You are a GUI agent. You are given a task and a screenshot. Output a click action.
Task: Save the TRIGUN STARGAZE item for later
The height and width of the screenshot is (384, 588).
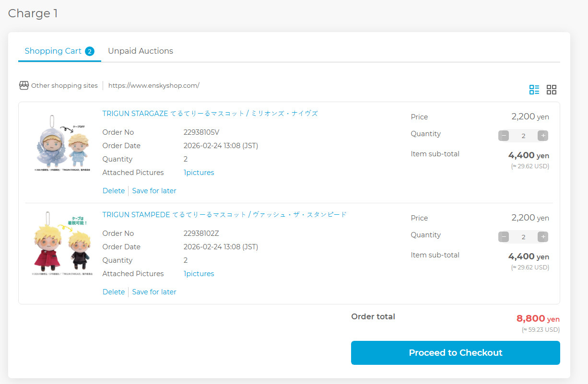154,191
